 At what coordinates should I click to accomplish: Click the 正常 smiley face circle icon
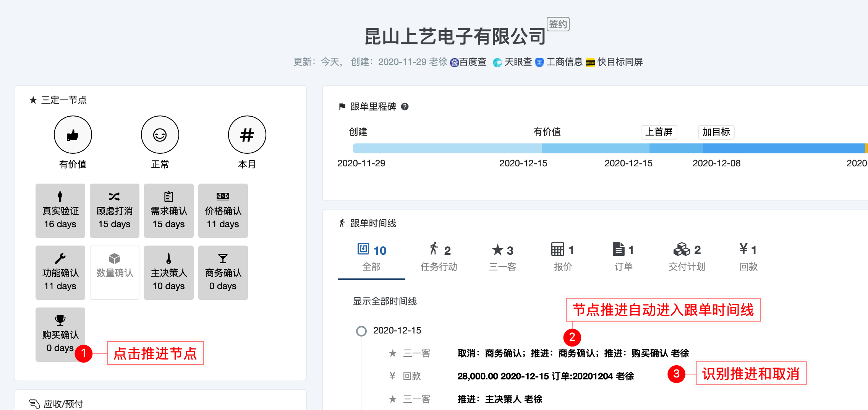tap(160, 135)
